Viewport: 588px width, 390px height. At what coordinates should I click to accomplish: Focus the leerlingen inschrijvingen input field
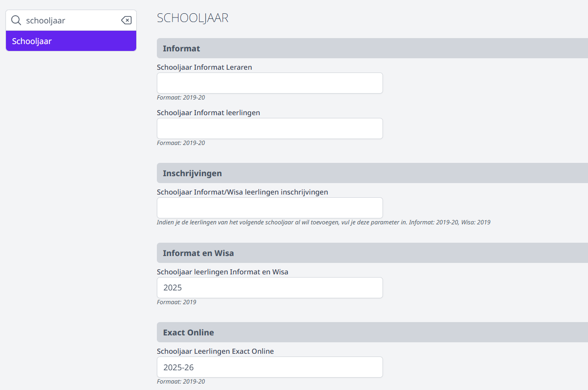[x=270, y=208]
